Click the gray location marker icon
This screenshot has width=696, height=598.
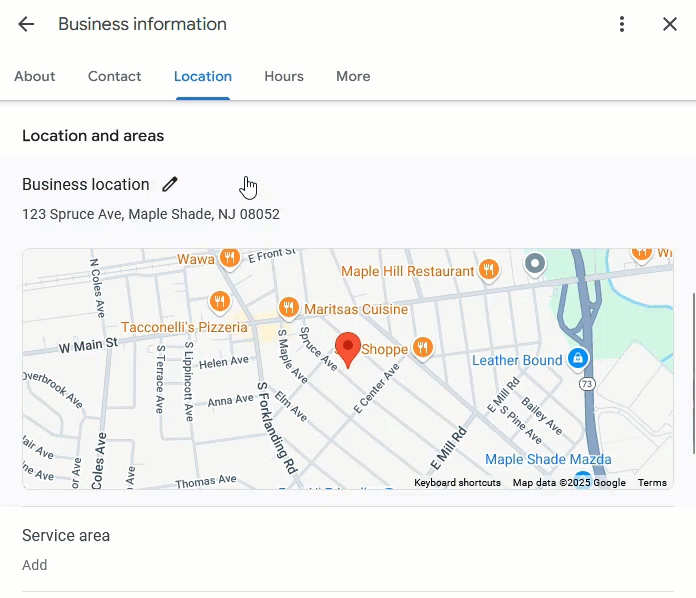pyautogui.click(x=535, y=264)
